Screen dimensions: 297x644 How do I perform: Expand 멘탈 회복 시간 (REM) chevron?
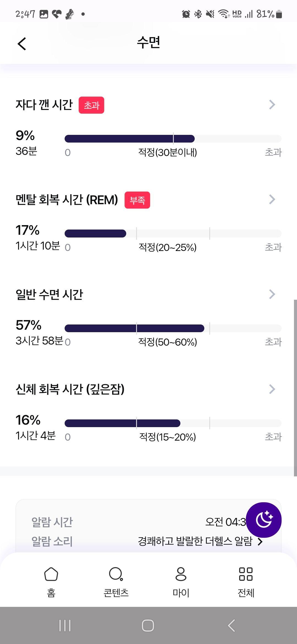click(272, 200)
